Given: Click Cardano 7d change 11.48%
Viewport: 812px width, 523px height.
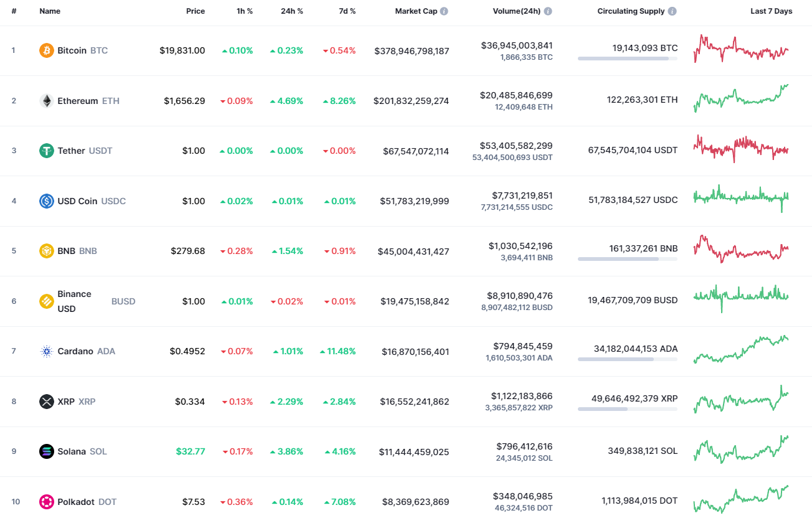Looking at the screenshot, I should click(338, 351).
